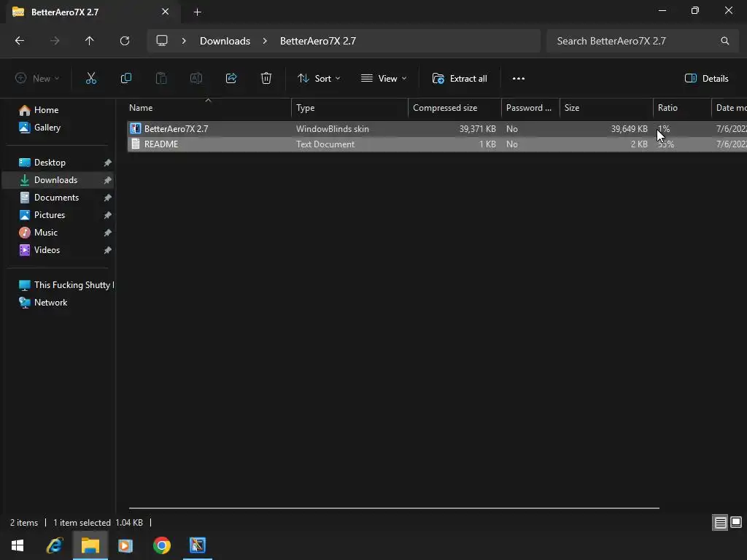The height and width of the screenshot is (560, 747).
Task: Switch to details list view in status bar
Action: click(x=720, y=523)
